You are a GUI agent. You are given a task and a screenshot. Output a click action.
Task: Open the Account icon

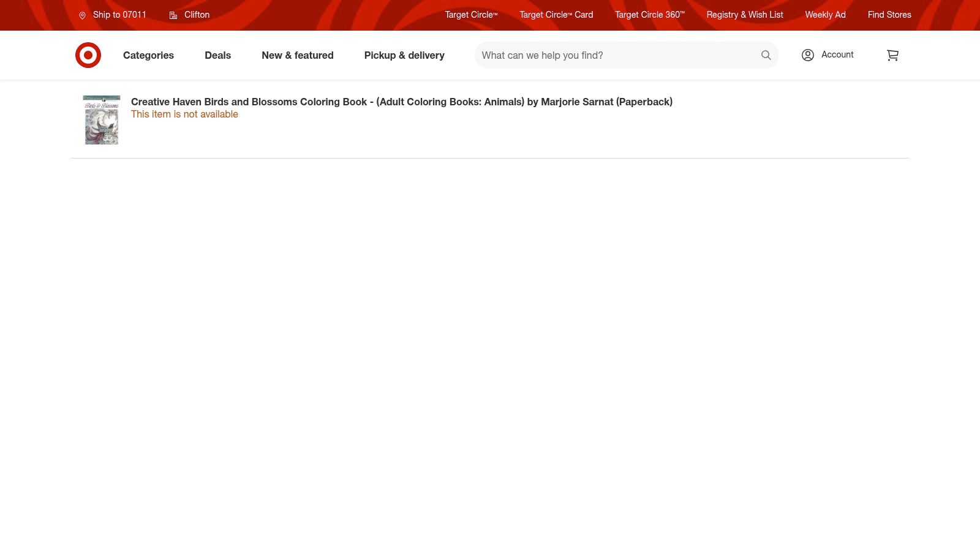827,54
